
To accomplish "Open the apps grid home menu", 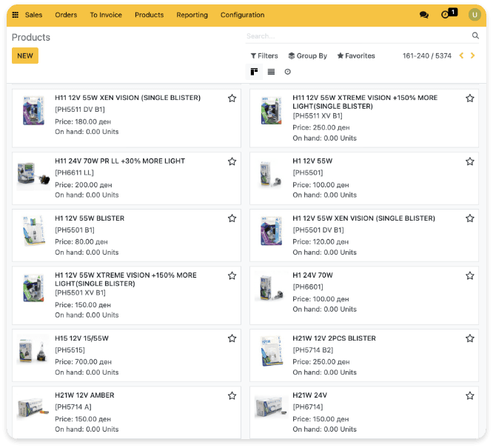I will [x=16, y=15].
